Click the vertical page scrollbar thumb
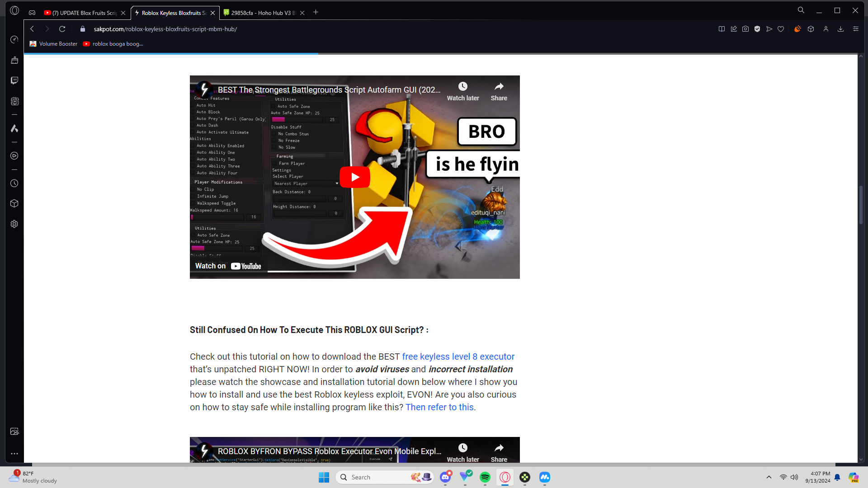 tap(861, 204)
